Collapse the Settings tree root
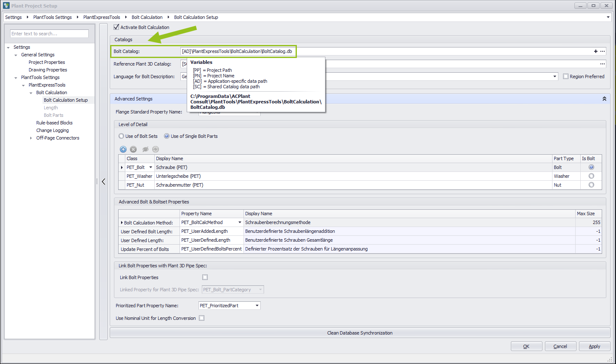This screenshot has height=364, width=616. coord(8,47)
